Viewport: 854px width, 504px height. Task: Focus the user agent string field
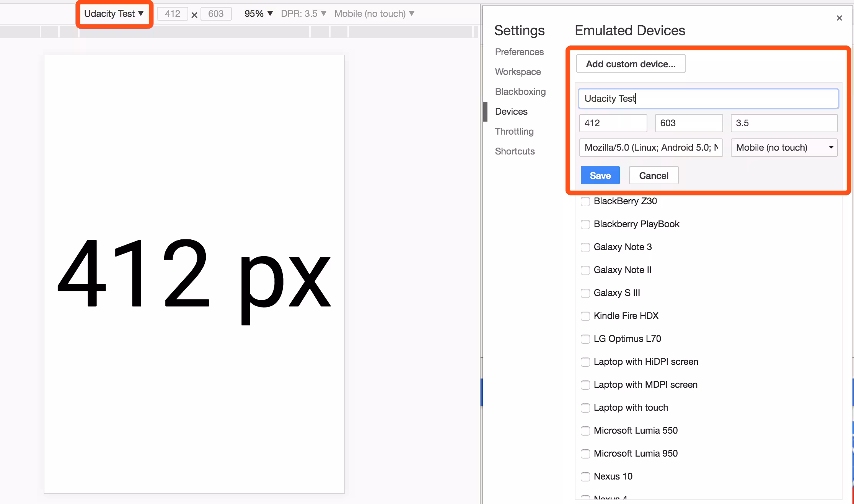tap(650, 148)
